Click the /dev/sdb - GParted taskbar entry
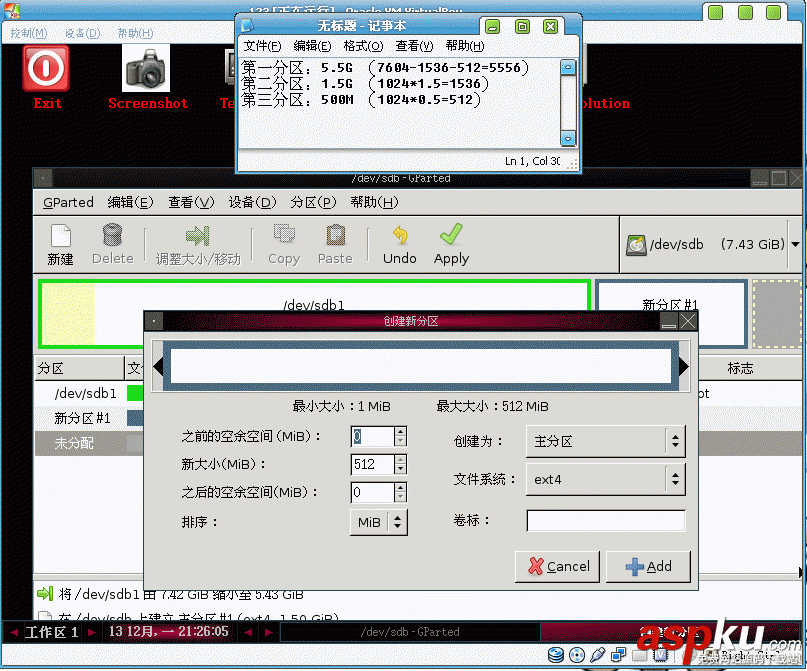 [x=410, y=632]
